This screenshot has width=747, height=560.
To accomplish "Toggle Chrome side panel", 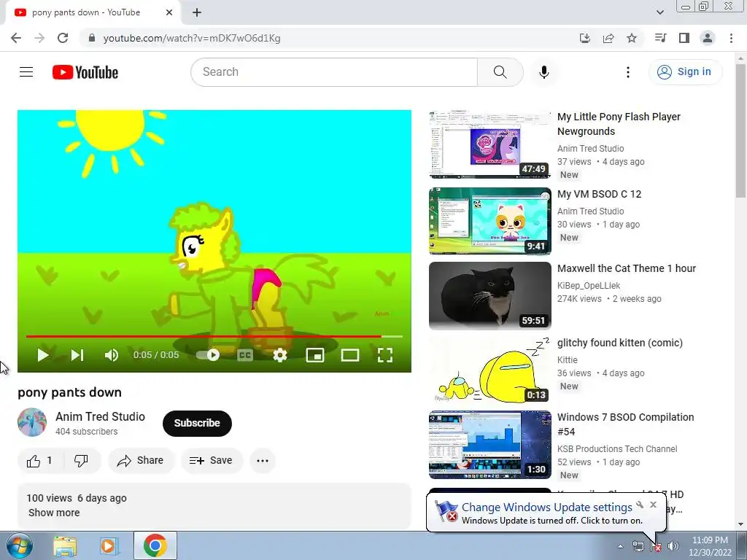I will [684, 38].
